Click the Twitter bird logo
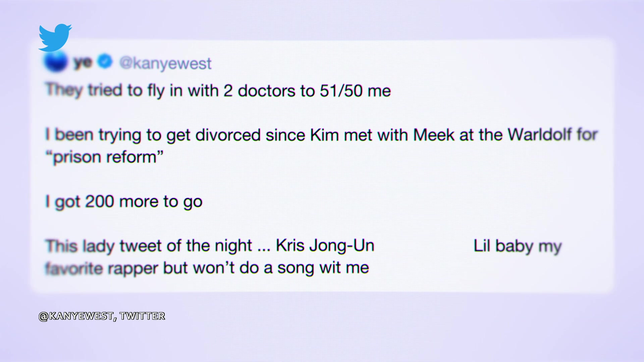 55,38
